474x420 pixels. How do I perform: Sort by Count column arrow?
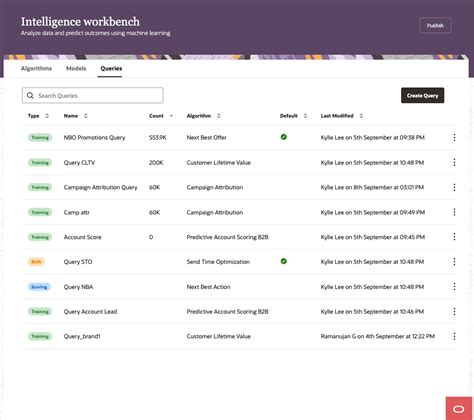(171, 116)
